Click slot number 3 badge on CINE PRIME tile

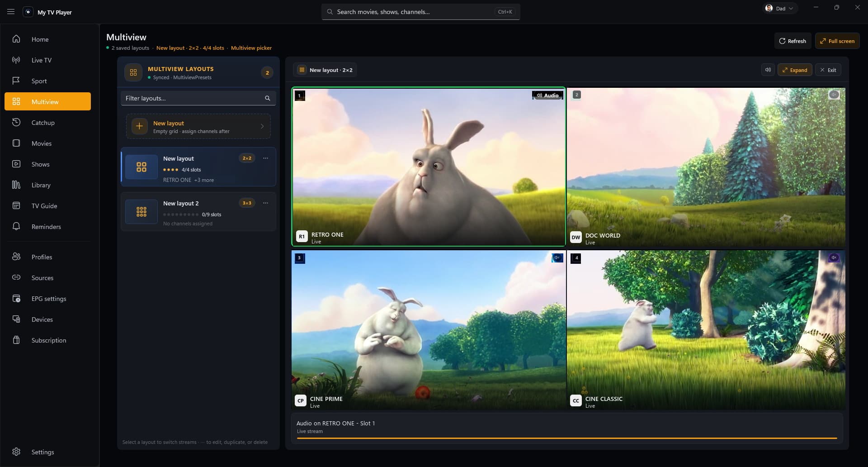click(299, 258)
